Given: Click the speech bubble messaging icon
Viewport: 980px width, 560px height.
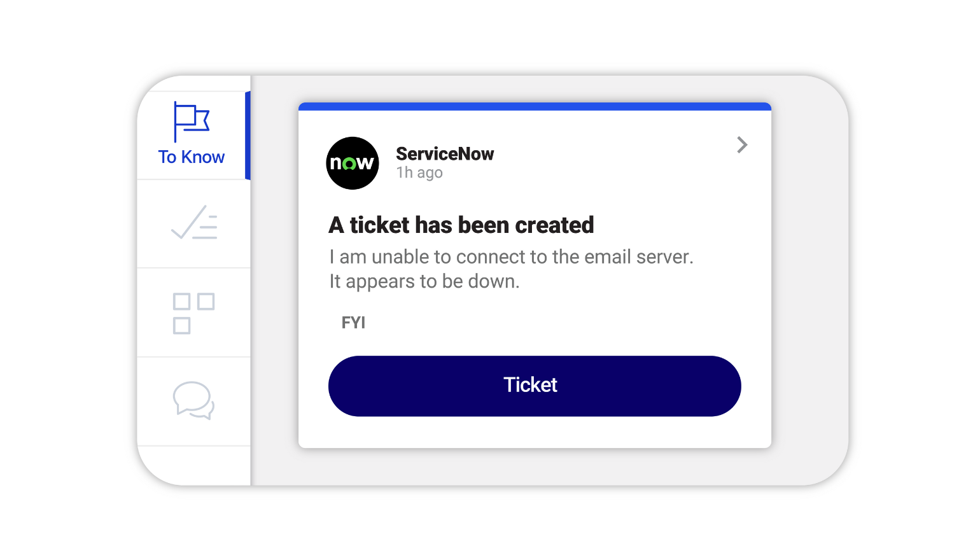Looking at the screenshot, I should tap(193, 400).
